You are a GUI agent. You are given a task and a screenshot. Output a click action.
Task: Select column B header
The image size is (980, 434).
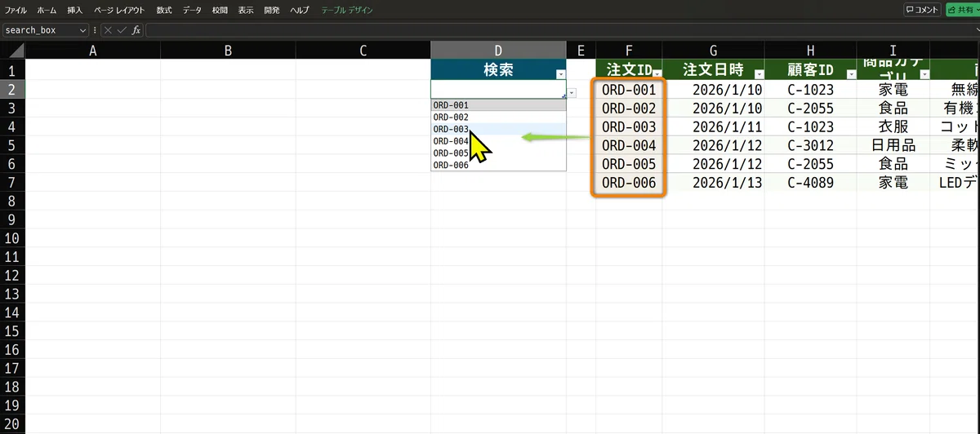tap(228, 51)
